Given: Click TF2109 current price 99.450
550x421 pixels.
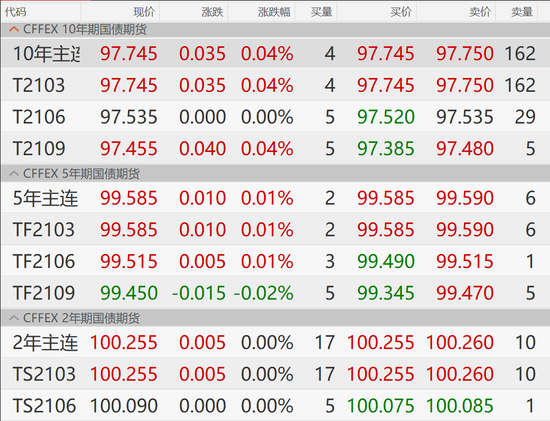Looking at the screenshot, I should pos(129,293).
